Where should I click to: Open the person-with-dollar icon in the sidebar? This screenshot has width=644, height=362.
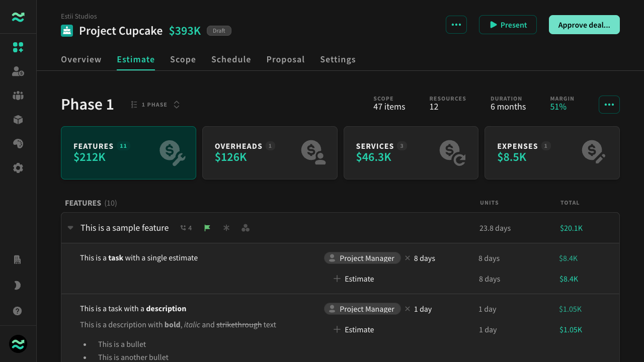(18, 71)
